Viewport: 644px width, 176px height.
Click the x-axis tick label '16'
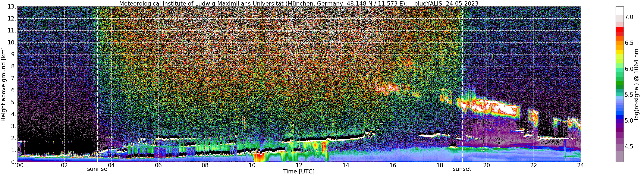[393, 165]
